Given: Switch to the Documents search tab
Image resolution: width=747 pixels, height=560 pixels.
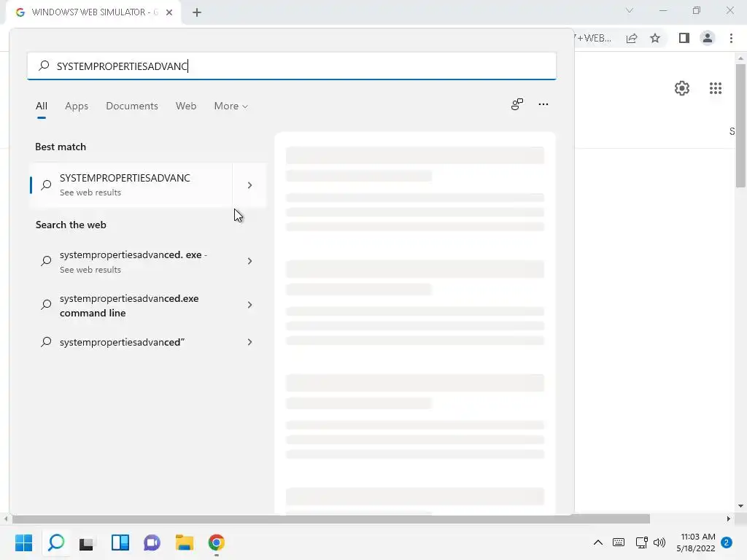Looking at the screenshot, I should (x=132, y=106).
